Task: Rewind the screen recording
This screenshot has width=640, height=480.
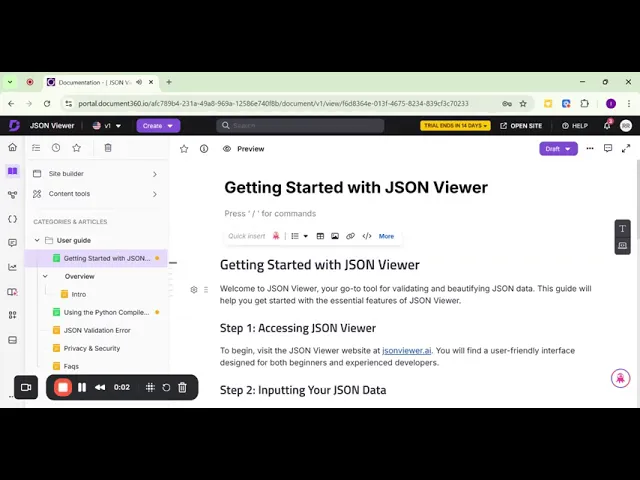Action: coord(100,387)
